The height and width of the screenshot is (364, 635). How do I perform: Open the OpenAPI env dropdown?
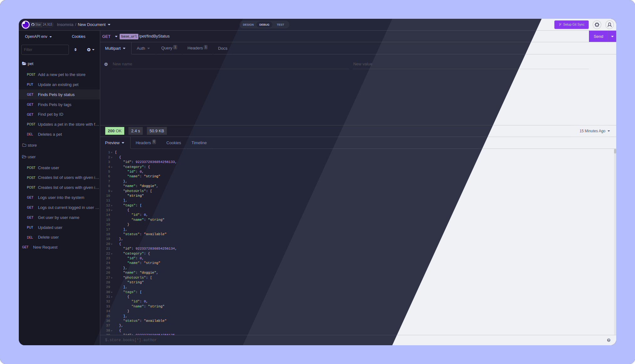(x=38, y=37)
